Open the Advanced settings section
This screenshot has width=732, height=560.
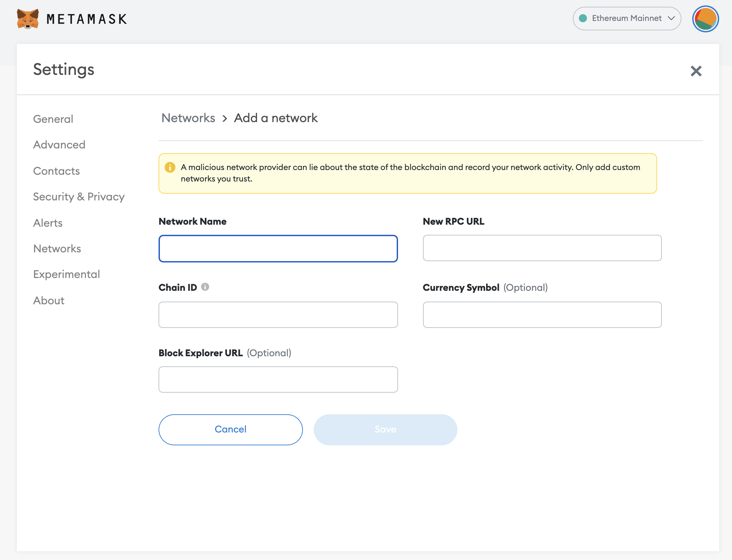click(x=59, y=145)
